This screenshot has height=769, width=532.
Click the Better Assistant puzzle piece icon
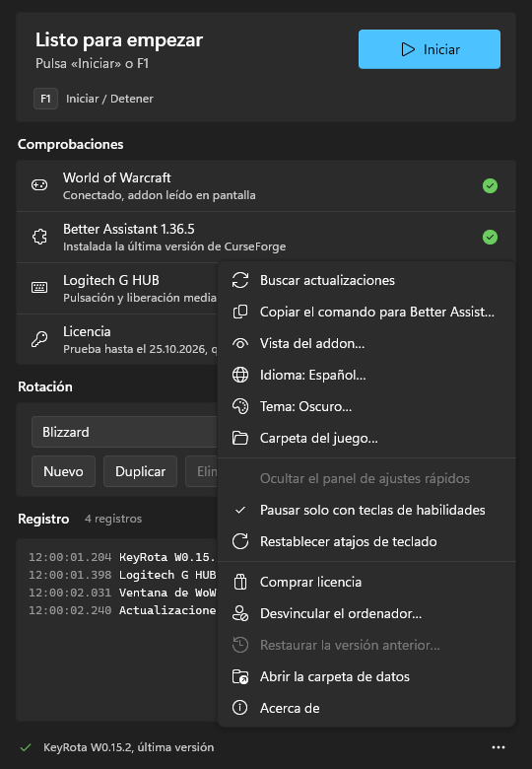tap(39, 237)
